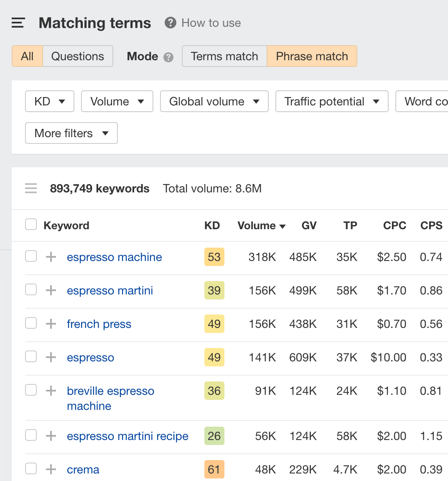Add french press keyword with plus icon
Viewport: 448px width, 481px height.
(x=51, y=324)
